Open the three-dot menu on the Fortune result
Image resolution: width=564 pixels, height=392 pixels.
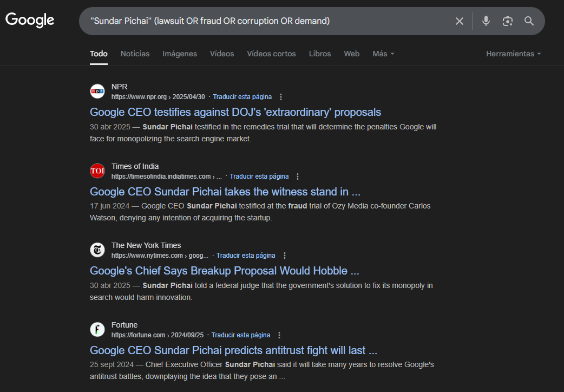pyautogui.click(x=279, y=335)
